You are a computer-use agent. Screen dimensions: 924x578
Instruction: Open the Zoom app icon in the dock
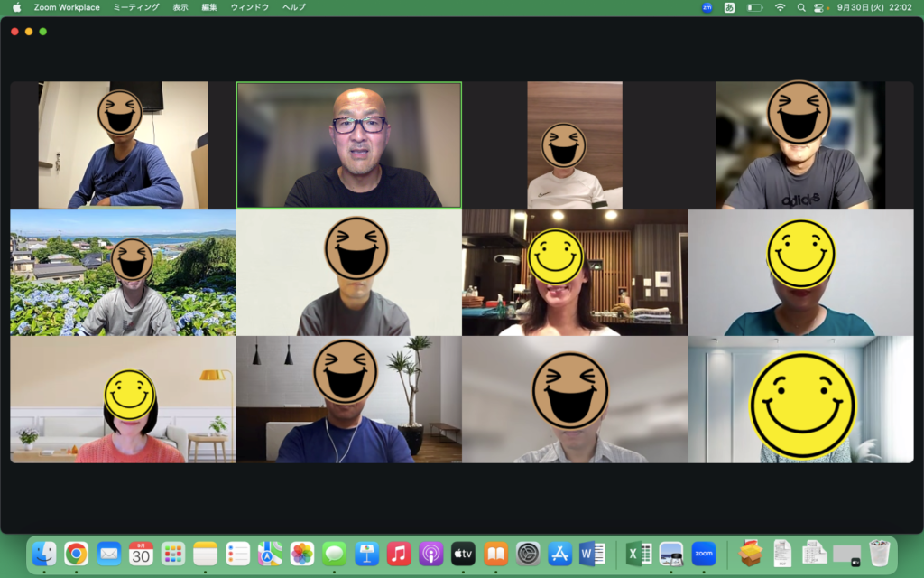coord(704,554)
